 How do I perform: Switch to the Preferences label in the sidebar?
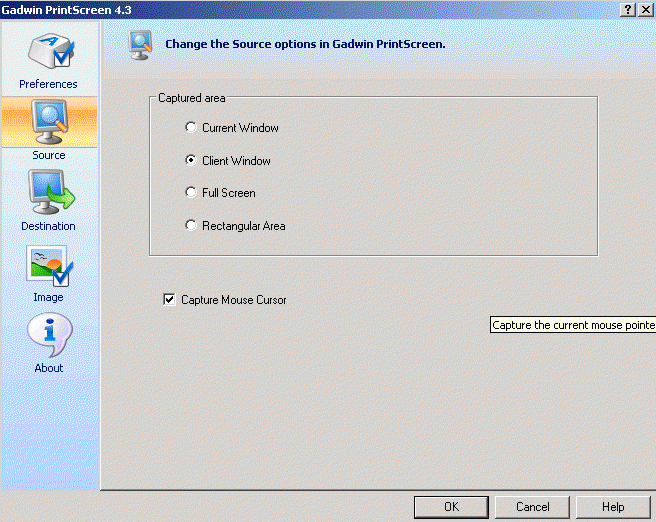[x=48, y=84]
